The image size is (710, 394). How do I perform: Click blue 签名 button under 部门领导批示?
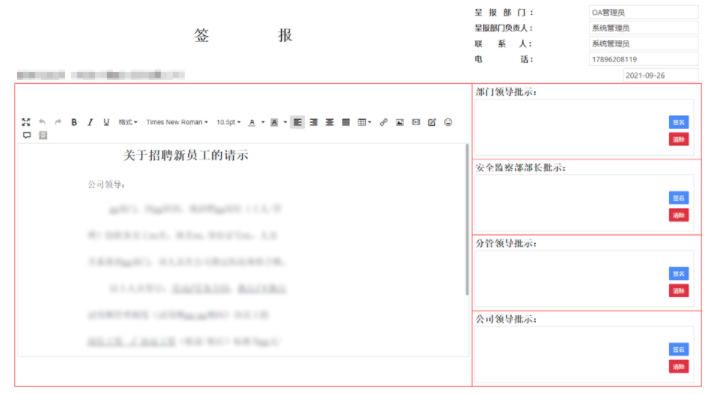tap(678, 122)
